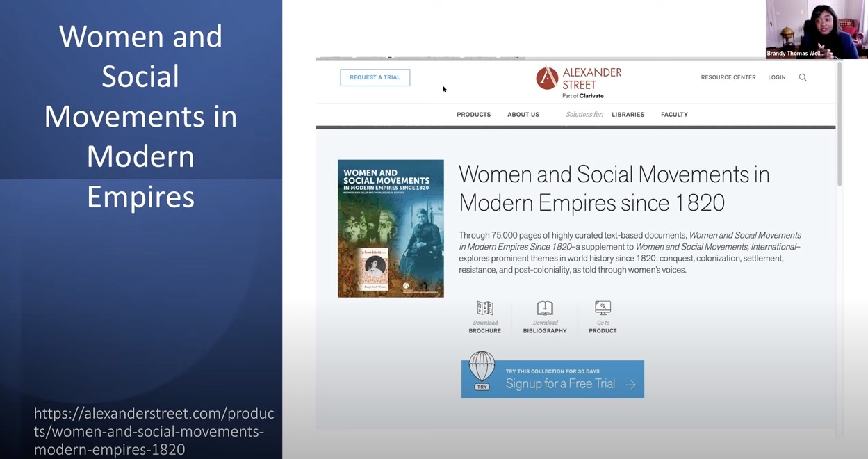868x459 pixels.
Task: Open the Resource Center link
Action: [x=728, y=77]
